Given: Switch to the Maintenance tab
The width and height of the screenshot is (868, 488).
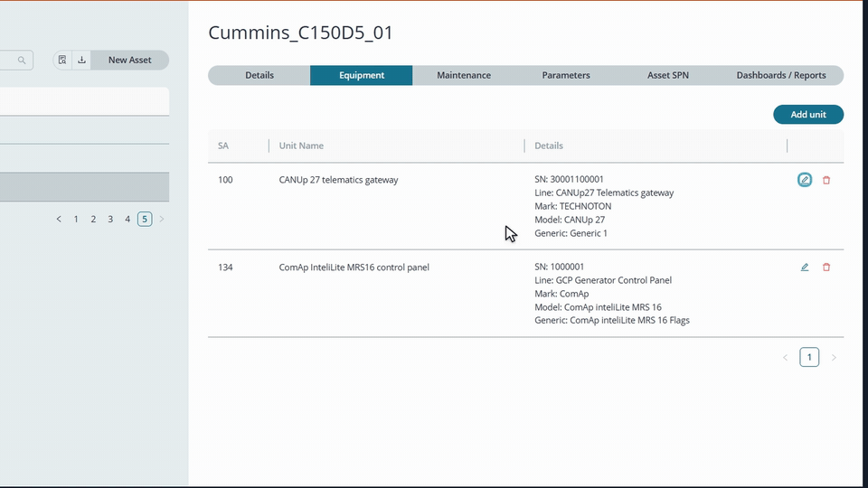Looking at the screenshot, I should click(x=463, y=75).
